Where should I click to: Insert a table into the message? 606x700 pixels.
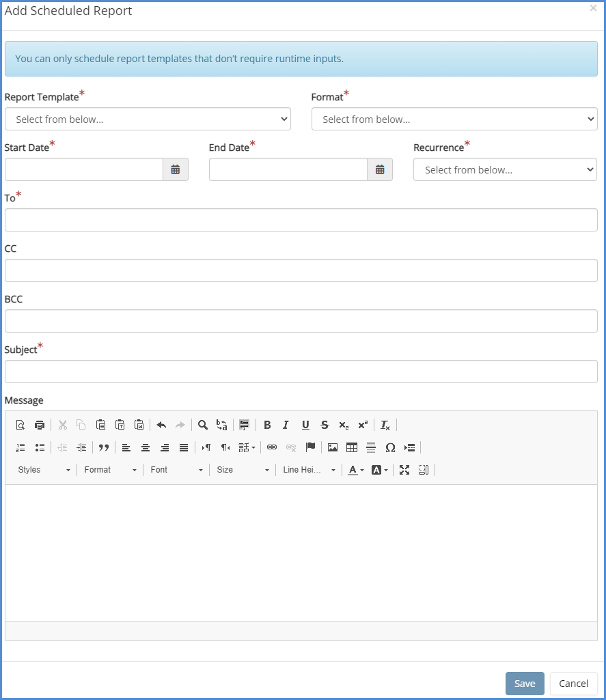tap(352, 447)
